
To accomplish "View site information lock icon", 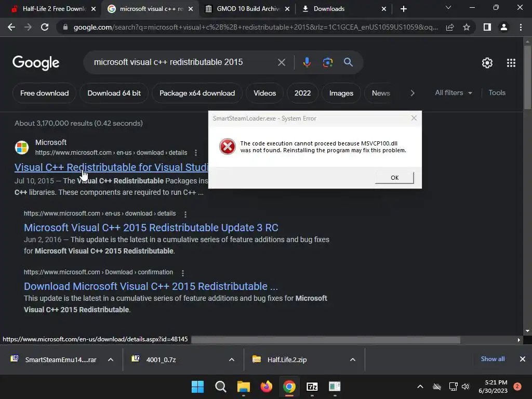I will [65, 27].
